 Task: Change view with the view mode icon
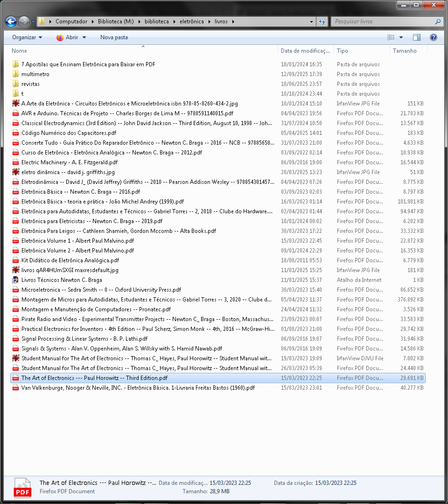tap(391, 37)
